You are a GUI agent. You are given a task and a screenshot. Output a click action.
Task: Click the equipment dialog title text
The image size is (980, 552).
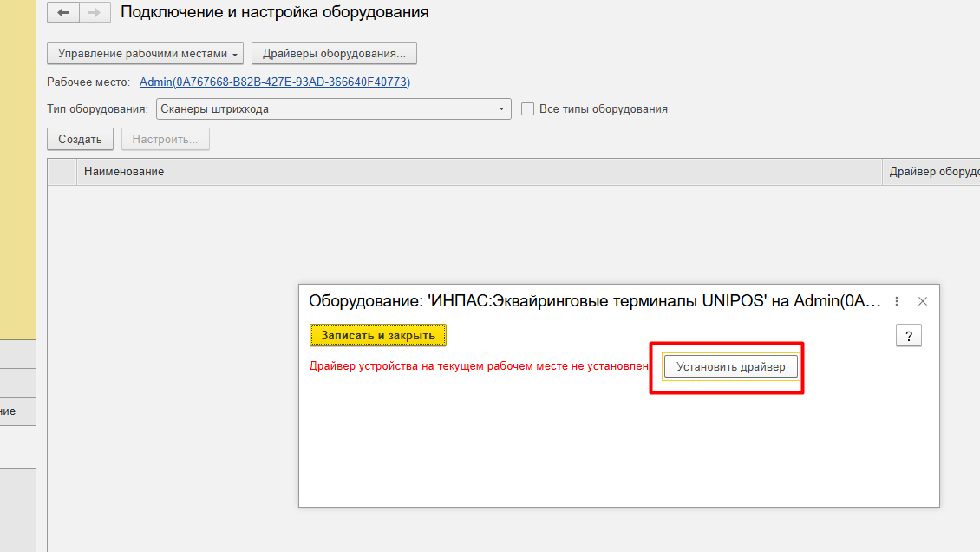click(594, 301)
